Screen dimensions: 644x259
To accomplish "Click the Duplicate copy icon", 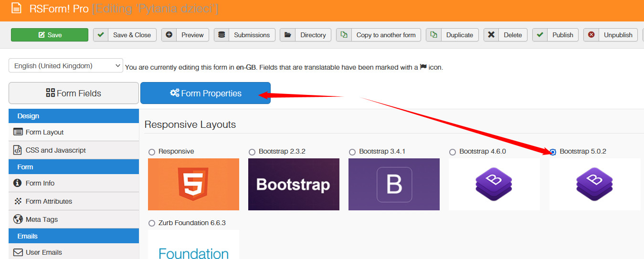I will click(433, 35).
